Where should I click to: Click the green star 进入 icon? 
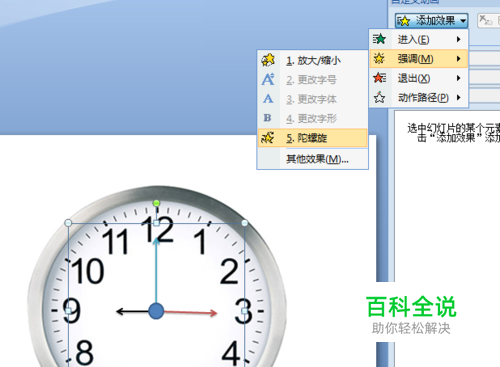click(379, 39)
